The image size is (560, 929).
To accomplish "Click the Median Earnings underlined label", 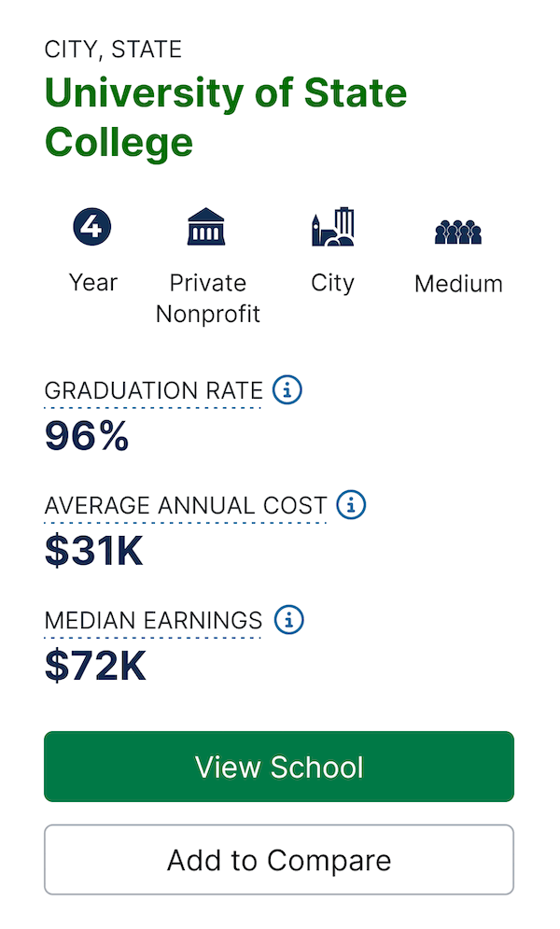I will [153, 621].
